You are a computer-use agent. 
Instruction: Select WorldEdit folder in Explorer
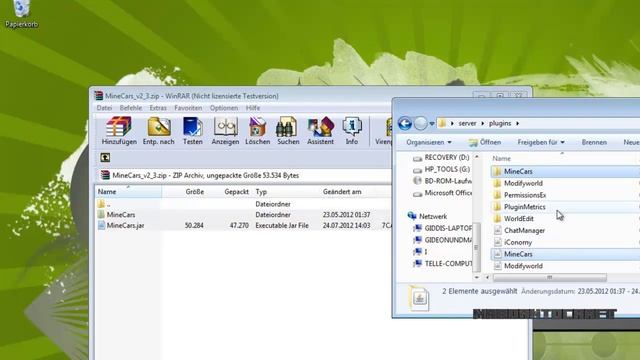[x=565, y=219]
